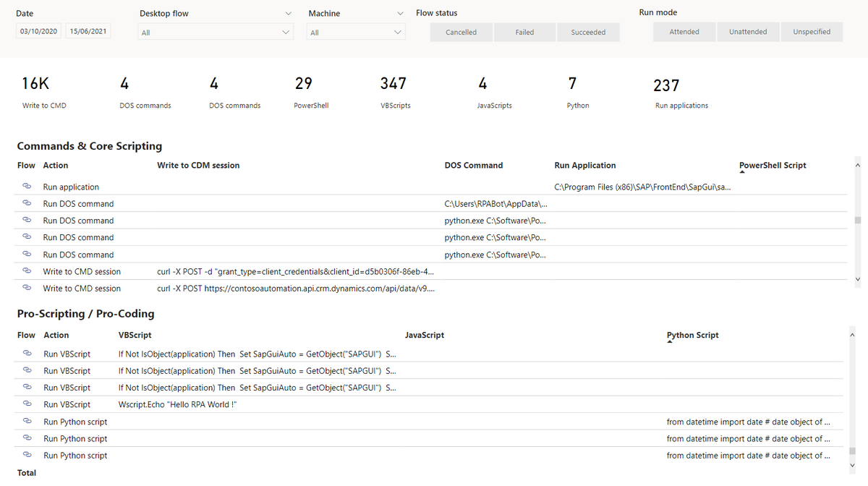The width and height of the screenshot is (868, 486).
Task: Click link icon in Wscript.Echo VBScript row
Action: point(27,404)
